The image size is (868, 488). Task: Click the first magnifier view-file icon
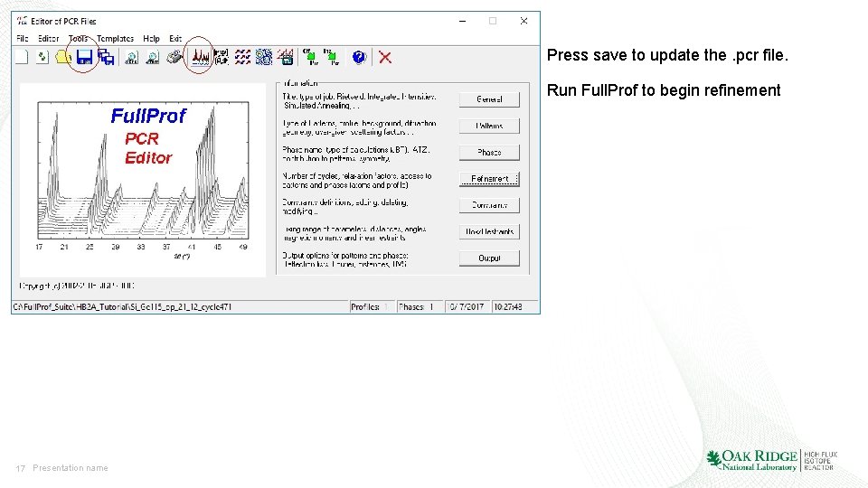click(x=131, y=57)
